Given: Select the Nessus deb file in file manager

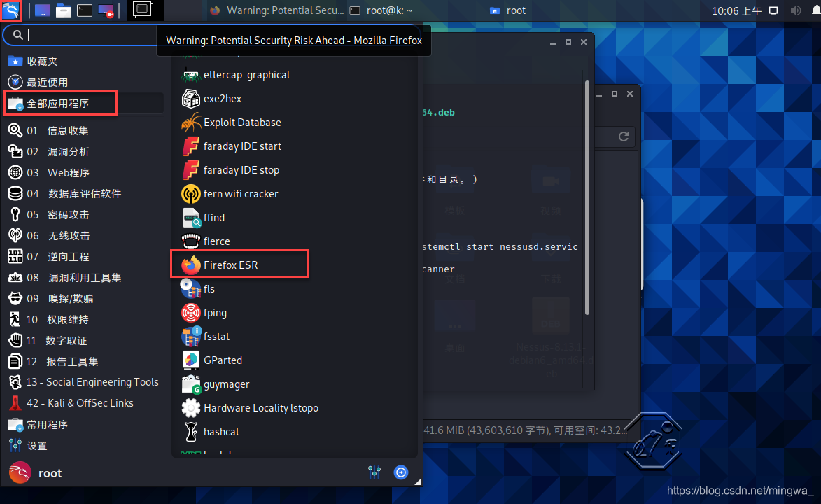Looking at the screenshot, I should click(551, 338).
